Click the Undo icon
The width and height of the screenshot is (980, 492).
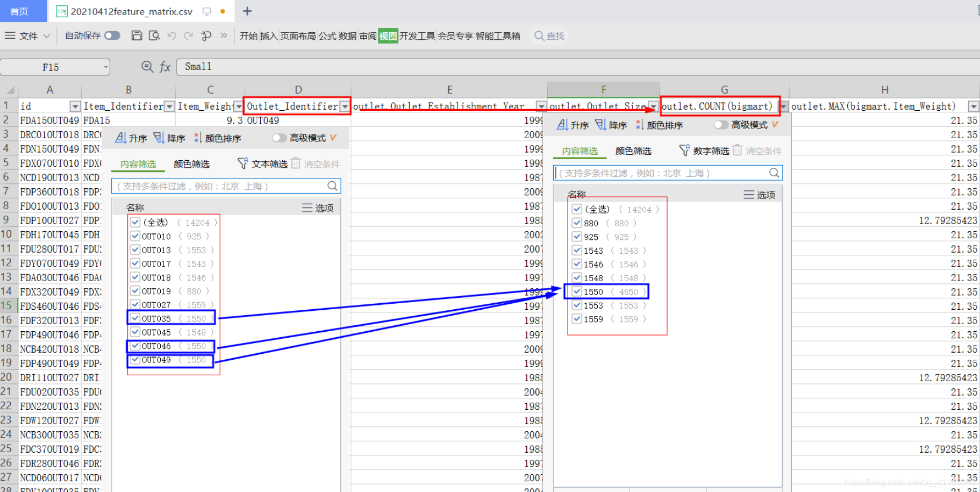click(171, 35)
